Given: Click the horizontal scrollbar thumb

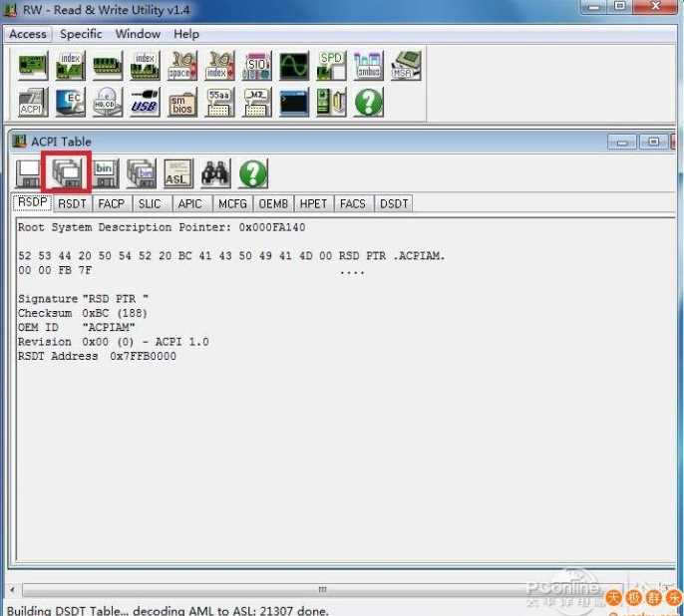Looking at the screenshot, I should point(322,589).
